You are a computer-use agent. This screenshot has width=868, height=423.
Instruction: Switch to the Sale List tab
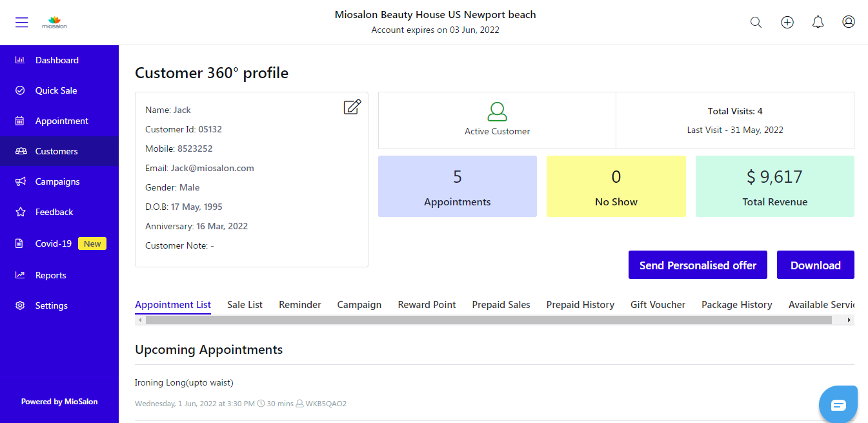[245, 305]
